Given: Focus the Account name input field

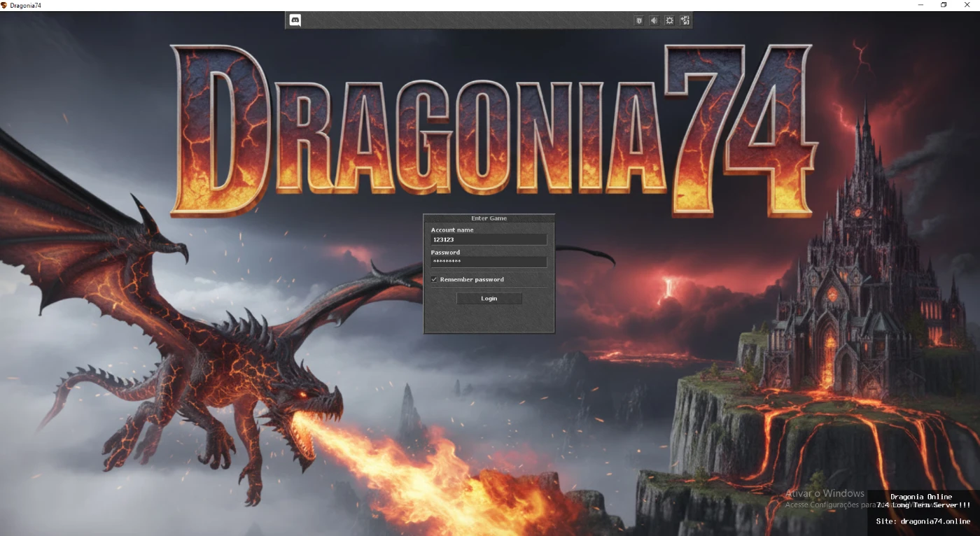Looking at the screenshot, I should [x=489, y=239].
